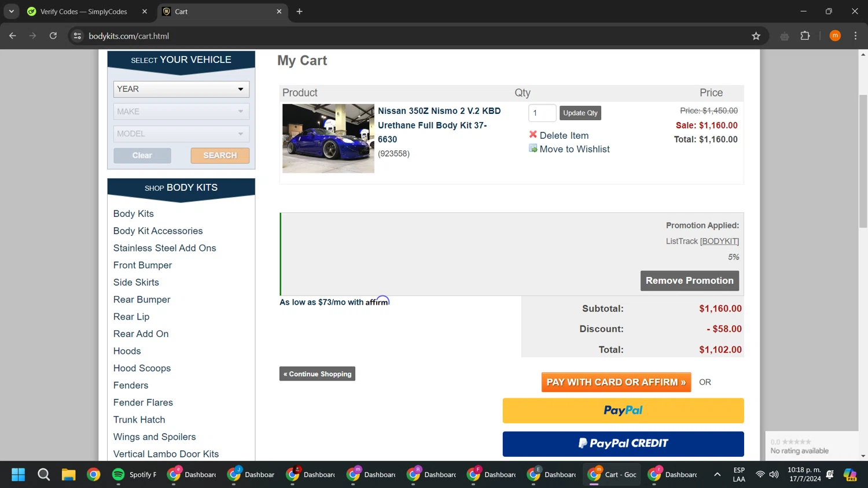Open the Vertical Lambo Door Kits category
The width and height of the screenshot is (868, 488).
click(x=166, y=454)
